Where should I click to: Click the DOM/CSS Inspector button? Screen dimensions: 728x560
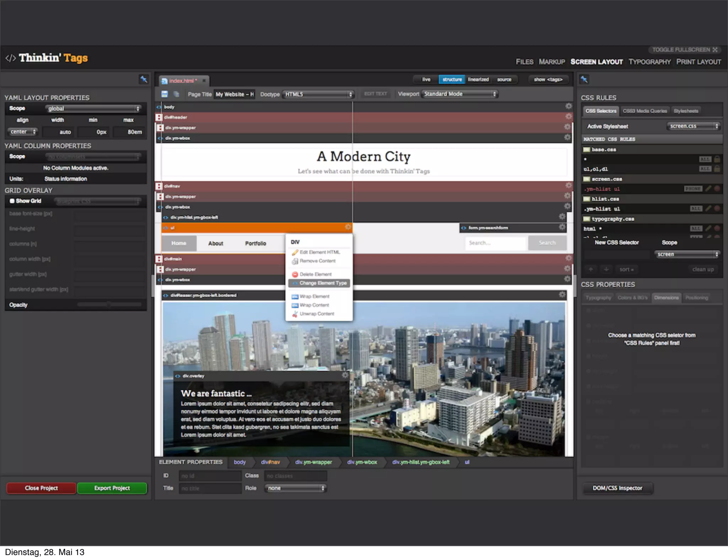coord(617,488)
